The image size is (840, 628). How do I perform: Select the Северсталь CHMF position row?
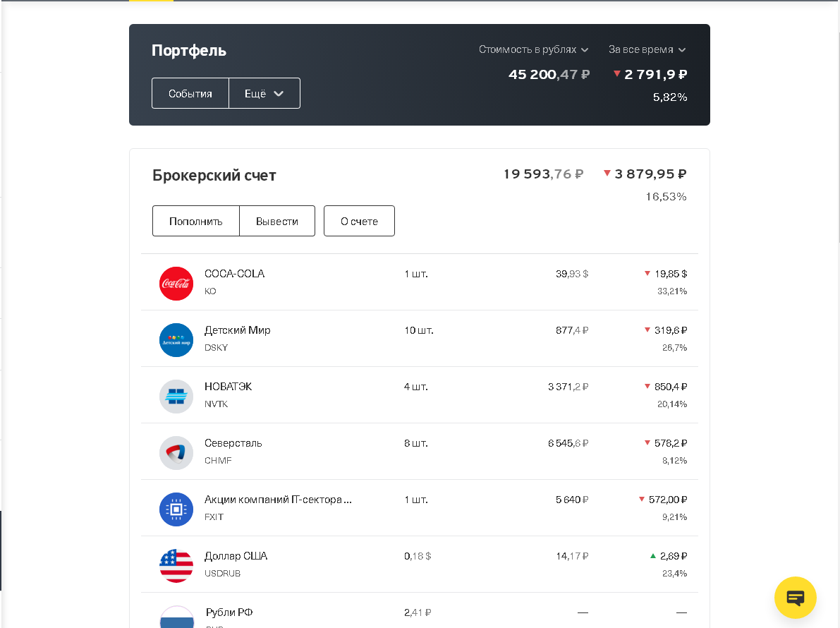[x=420, y=452]
